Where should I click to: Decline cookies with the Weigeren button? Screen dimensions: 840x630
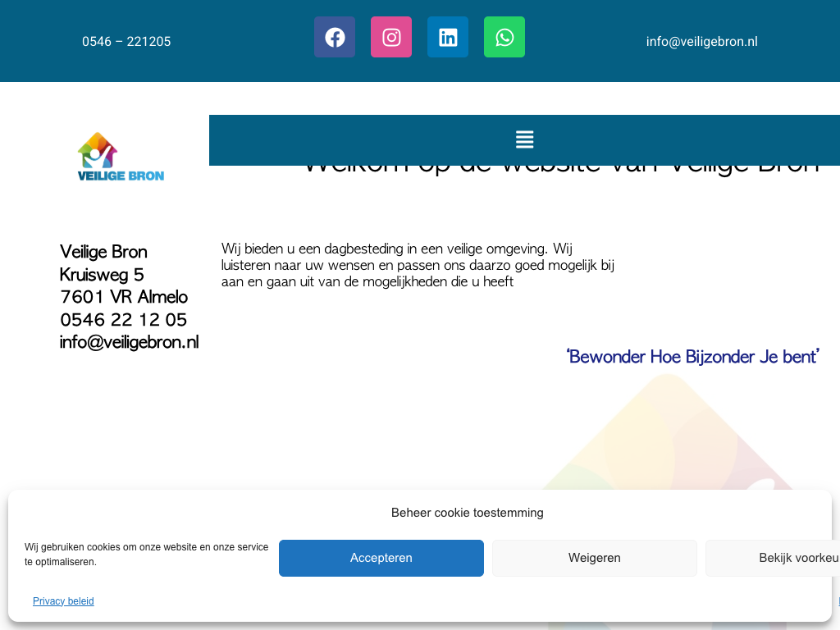(x=594, y=558)
